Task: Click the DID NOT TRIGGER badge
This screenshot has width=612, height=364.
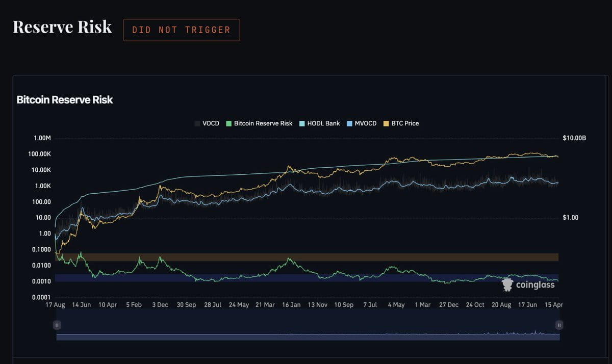Action: [x=182, y=30]
